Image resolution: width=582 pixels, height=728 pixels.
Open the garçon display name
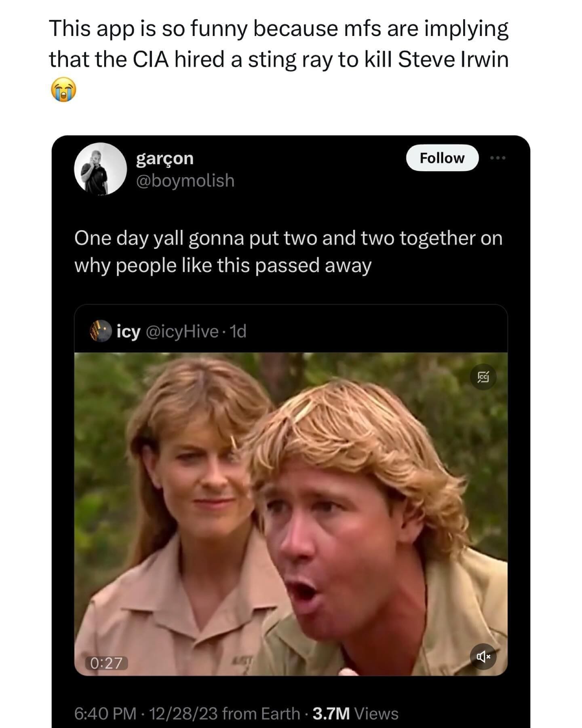click(x=165, y=158)
